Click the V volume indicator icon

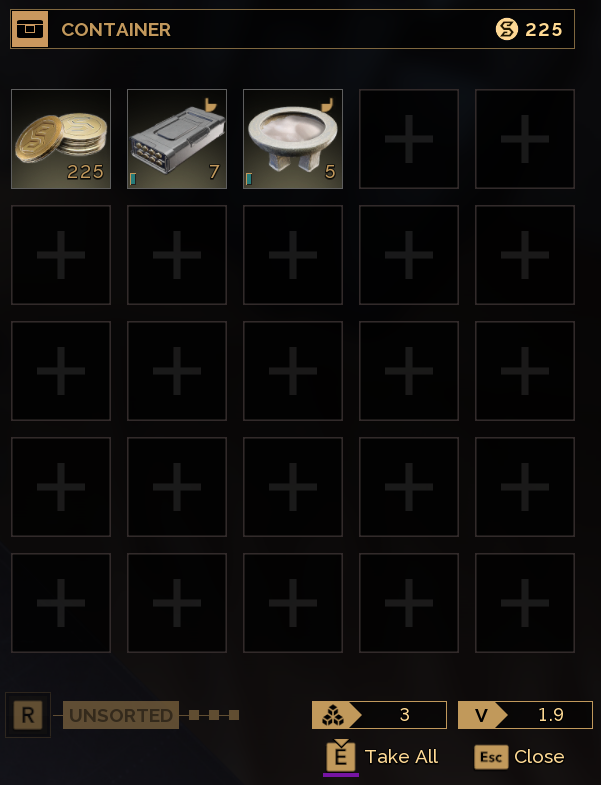(481, 714)
